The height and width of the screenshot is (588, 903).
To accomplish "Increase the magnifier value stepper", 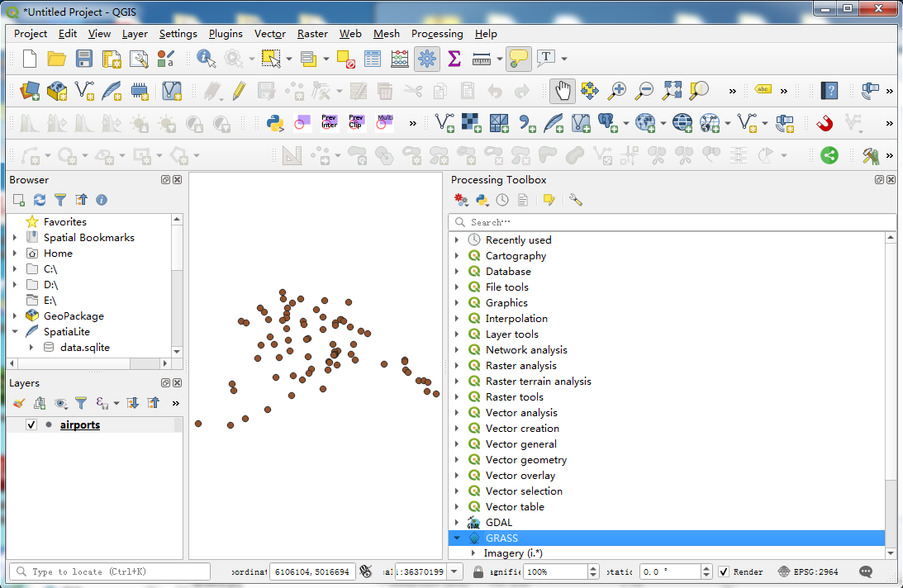I will [x=594, y=568].
